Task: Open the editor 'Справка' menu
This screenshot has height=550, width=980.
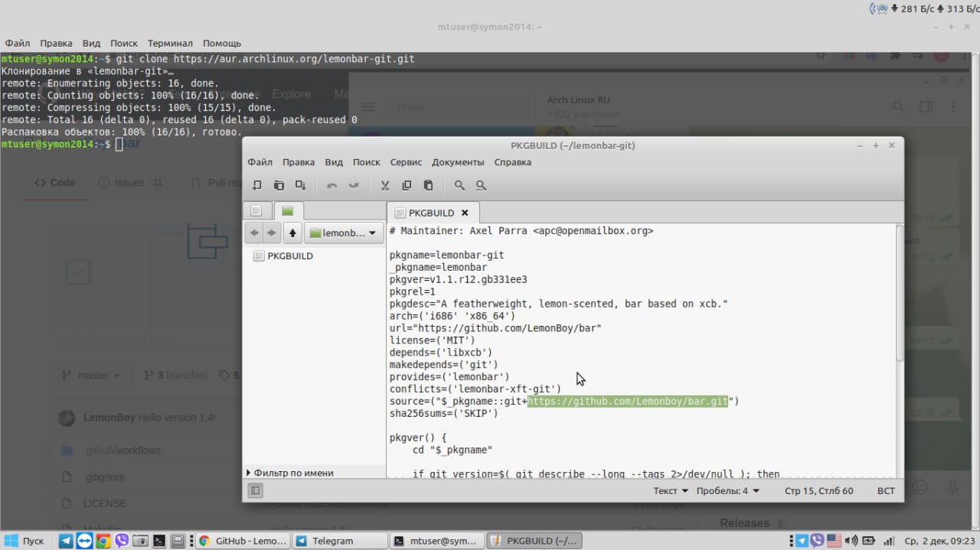Action: pyautogui.click(x=512, y=162)
